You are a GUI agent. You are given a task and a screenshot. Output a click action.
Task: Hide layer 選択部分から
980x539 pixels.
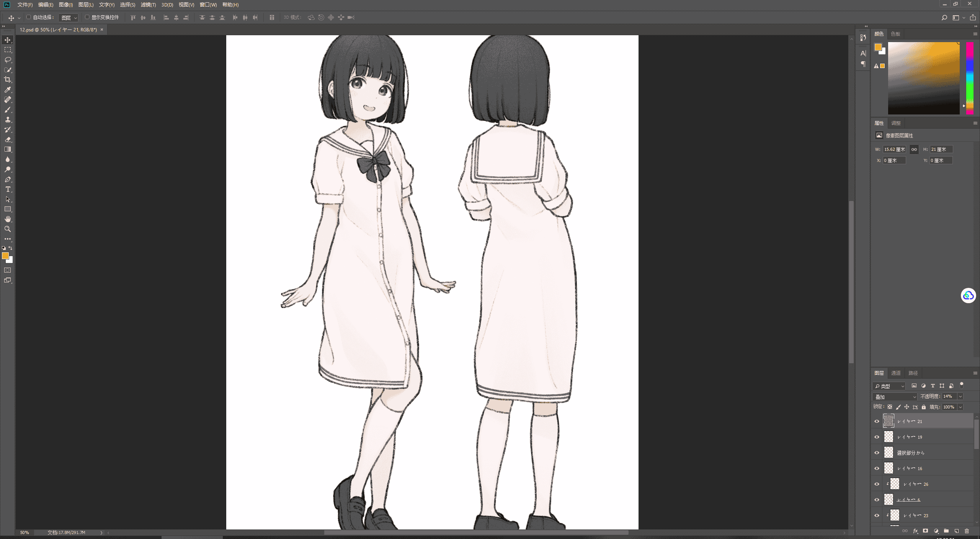coord(877,452)
